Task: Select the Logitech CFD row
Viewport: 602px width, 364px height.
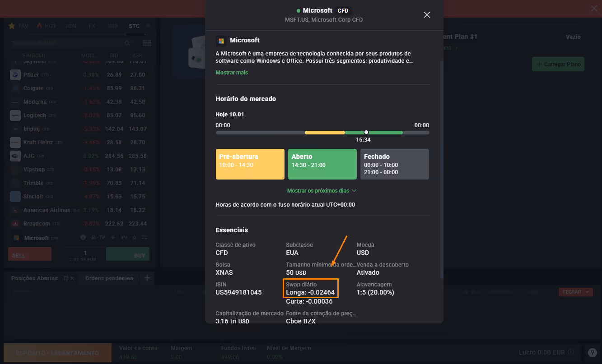Action: 79,115
